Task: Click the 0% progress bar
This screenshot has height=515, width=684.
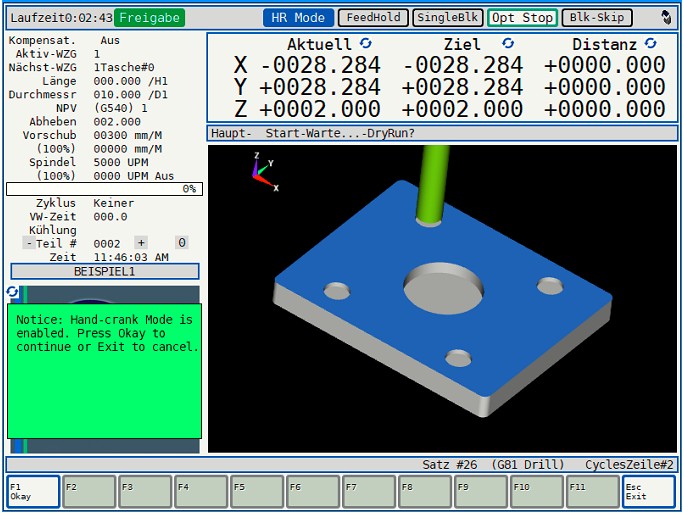Action: [104, 189]
